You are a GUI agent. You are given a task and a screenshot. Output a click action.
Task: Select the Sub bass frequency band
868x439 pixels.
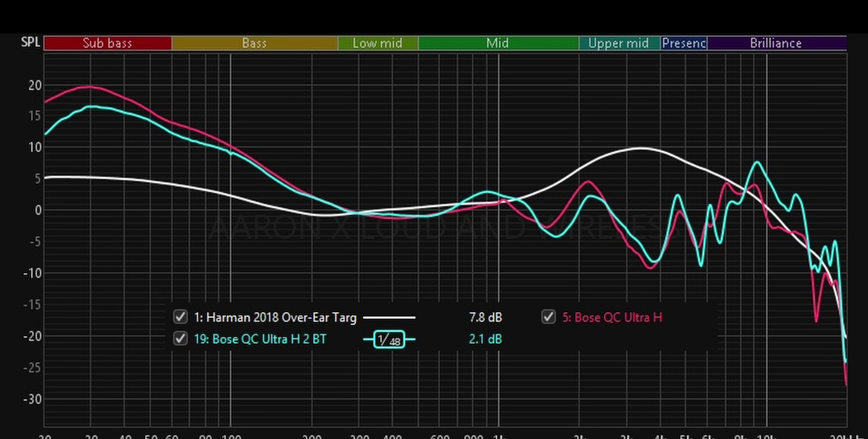[x=108, y=43]
